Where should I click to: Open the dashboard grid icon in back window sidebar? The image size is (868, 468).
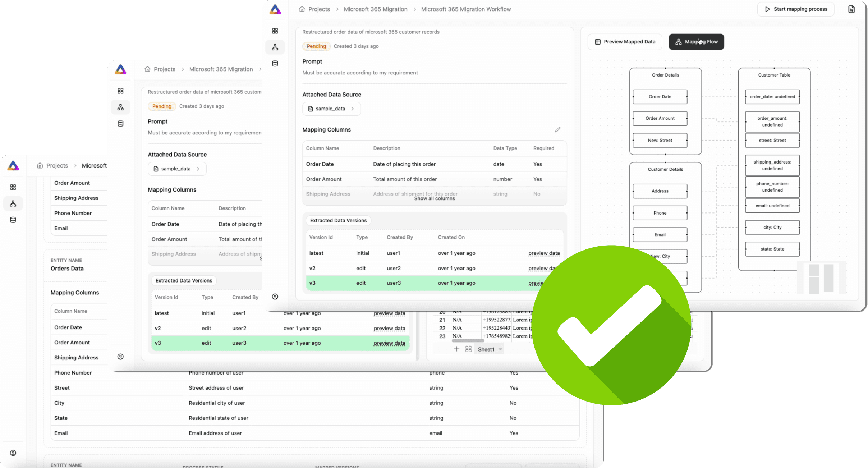(13, 187)
